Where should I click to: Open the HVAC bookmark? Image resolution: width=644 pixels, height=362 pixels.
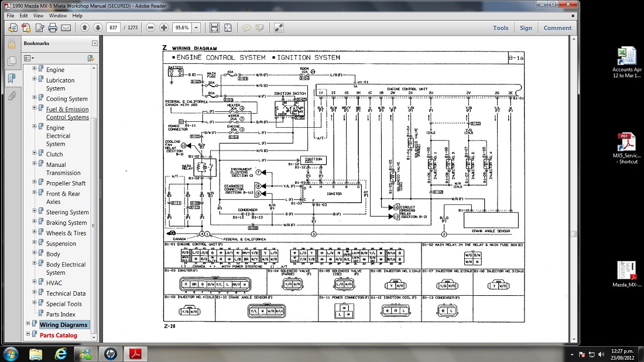[x=54, y=283]
